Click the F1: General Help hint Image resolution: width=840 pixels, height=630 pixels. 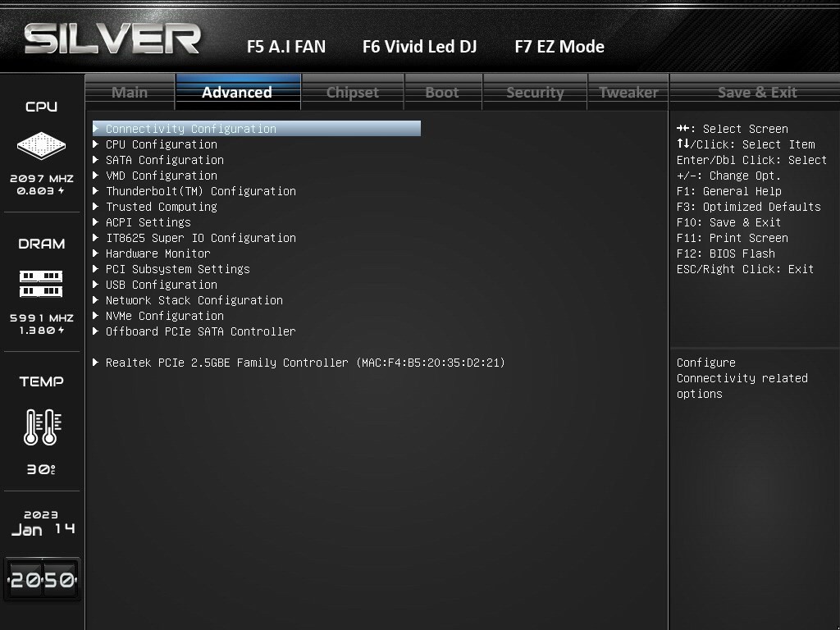pos(728,191)
